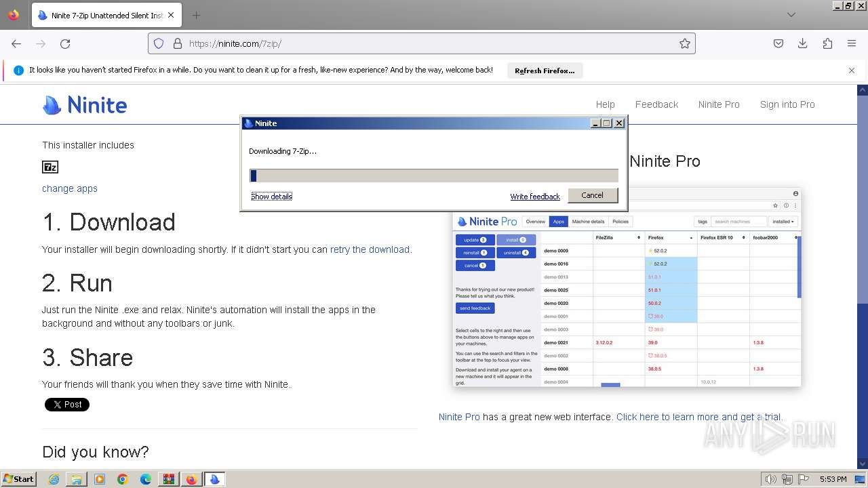Click the Ninite download progress bar
This screenshot has width=868, height=488.
click(434, 176)
